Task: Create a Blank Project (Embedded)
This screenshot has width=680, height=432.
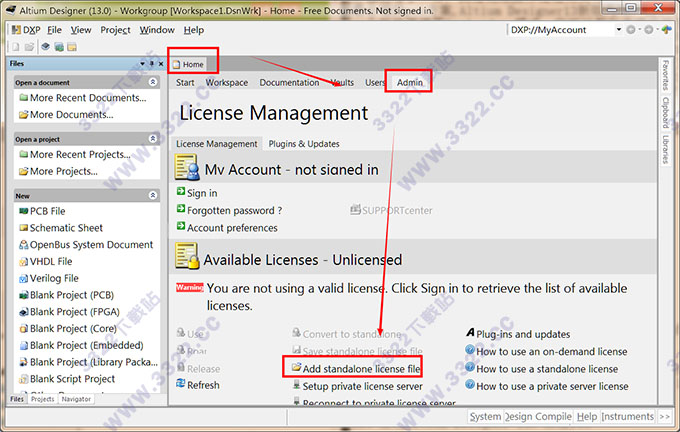Action: [82, 345]
